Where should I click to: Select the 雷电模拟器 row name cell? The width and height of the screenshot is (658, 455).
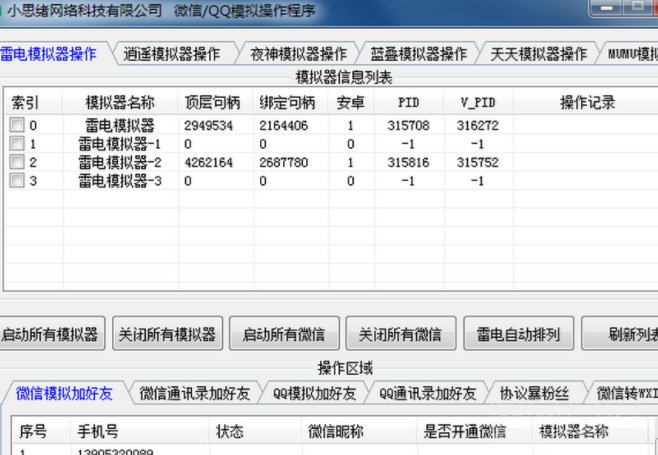tap(120, 125)
